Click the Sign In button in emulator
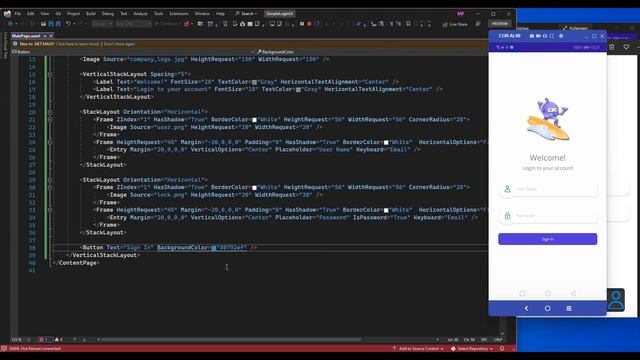The height and width of the screenshot is (360, 640). point(548,239)
